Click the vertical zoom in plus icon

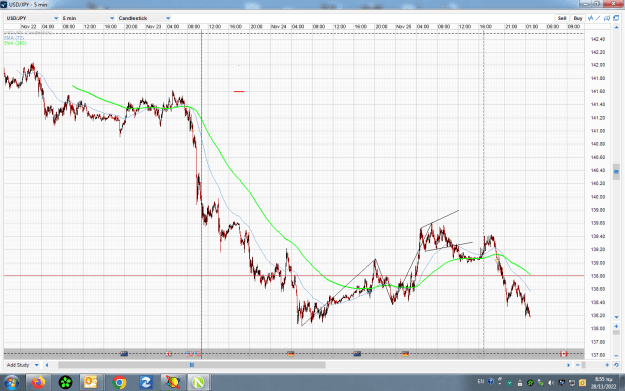(x=616, y=326)
